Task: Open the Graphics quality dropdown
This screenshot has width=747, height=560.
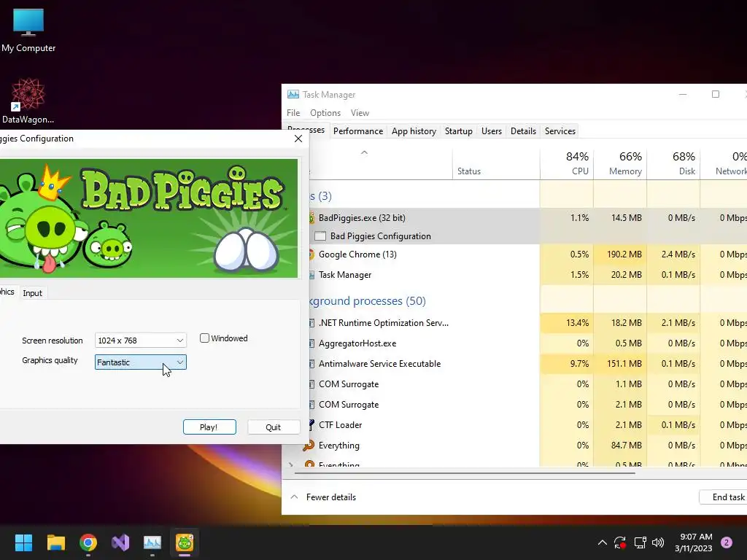Action: point(141,362)
